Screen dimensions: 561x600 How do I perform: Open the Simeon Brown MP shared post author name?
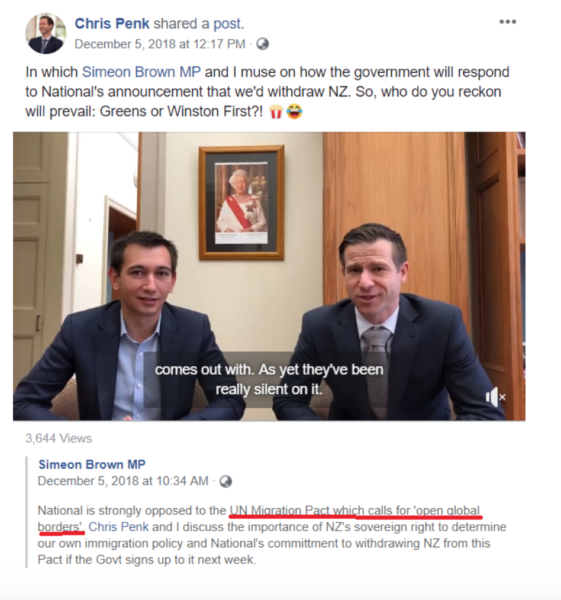click(x=92, y=465)
